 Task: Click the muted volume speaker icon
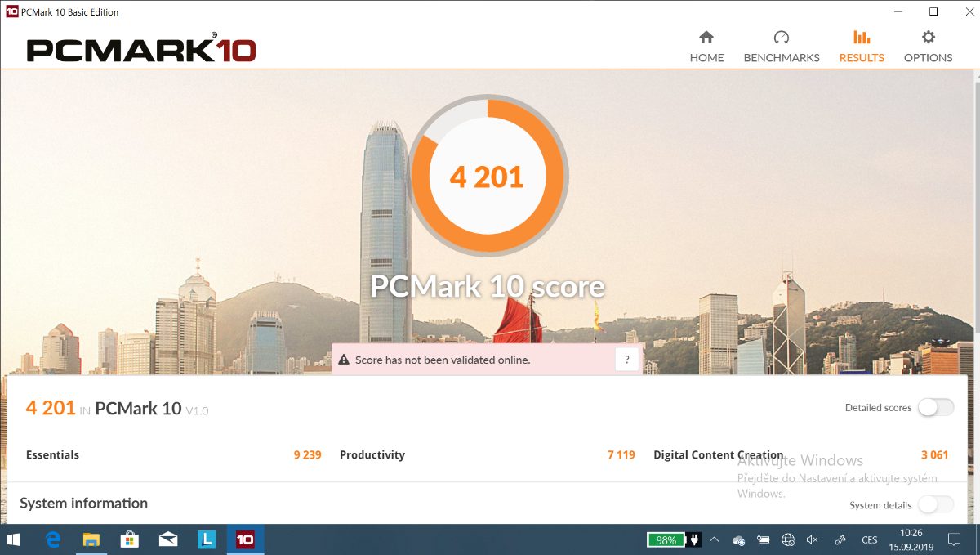tap(813, 539)
